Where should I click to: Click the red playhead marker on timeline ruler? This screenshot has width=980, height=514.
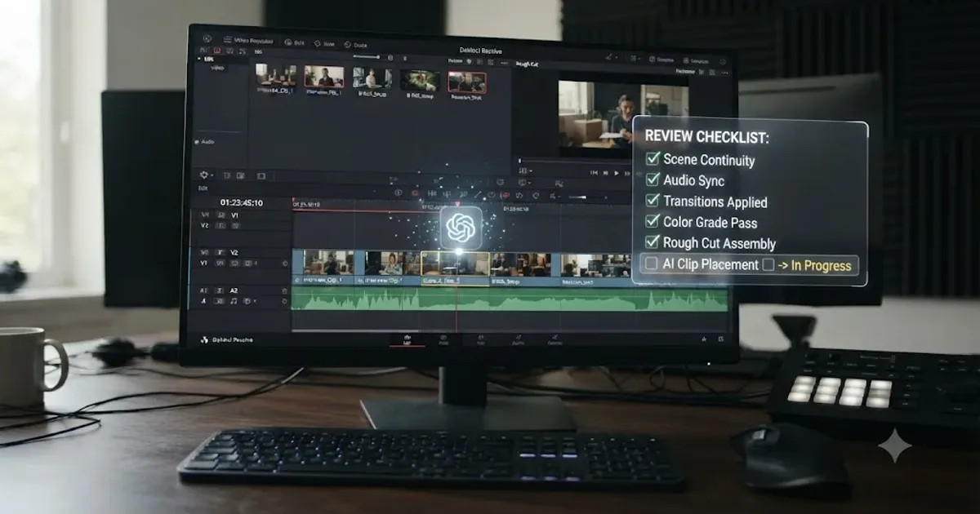(457, 204)
